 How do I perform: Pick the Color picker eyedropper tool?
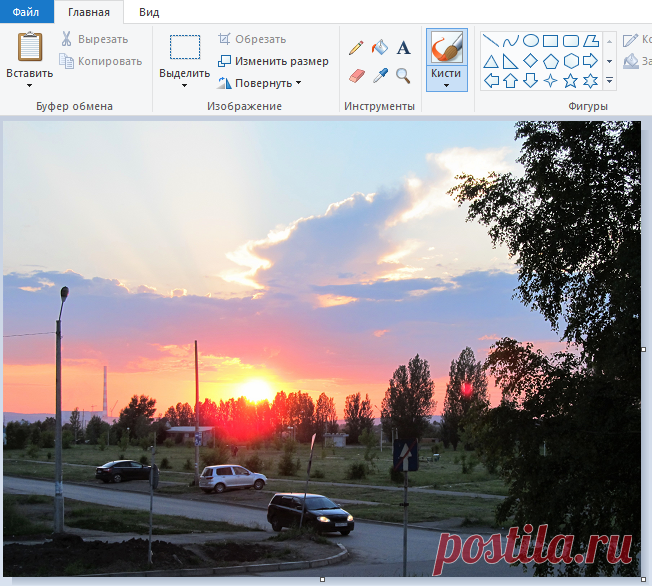tap(380, 75)
